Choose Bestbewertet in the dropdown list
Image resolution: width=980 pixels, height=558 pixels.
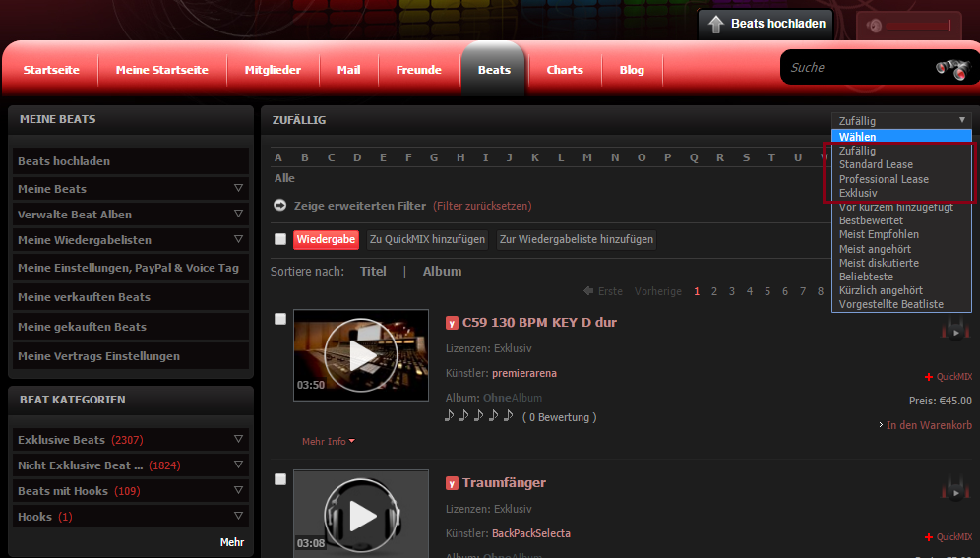871,220
